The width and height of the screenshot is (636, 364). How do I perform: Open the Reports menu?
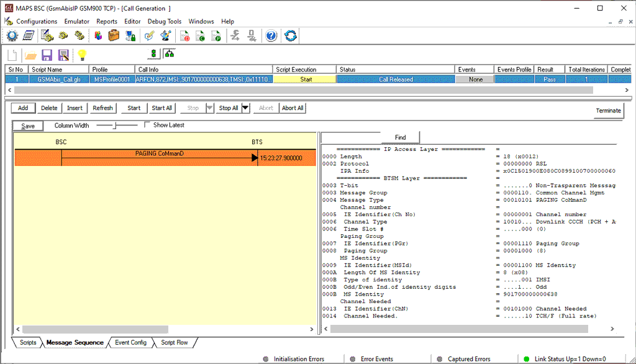point(107,22)
